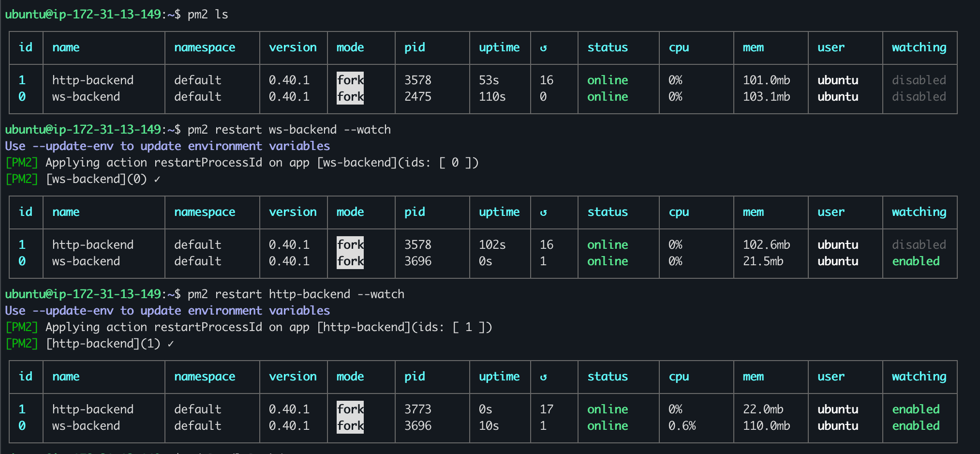The image size is (980, 454).
Task: Click 'enabled' in the row with 22.0mb memory
Action: [916, 409]
